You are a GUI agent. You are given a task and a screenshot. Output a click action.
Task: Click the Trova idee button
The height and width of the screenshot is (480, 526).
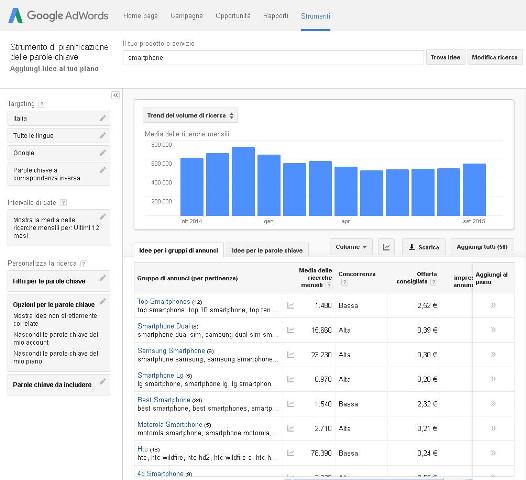pyautogui.click(x=445, y=57)
